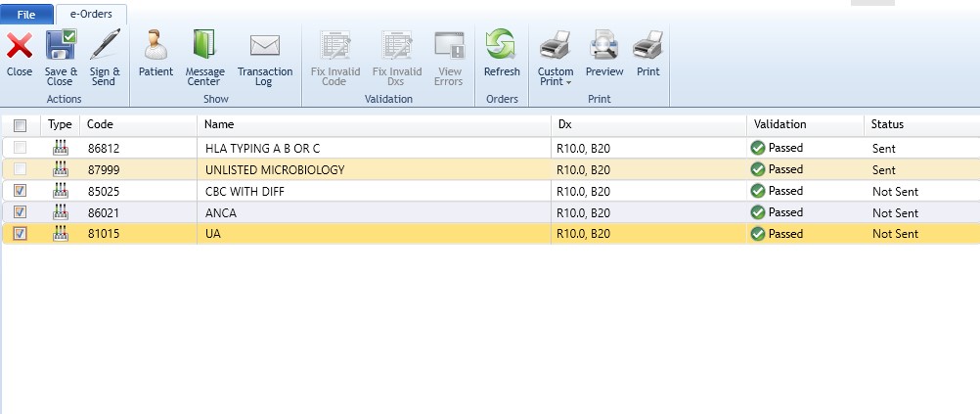Expand the Custom Print dropdown
This screenshot has height=414, width=980.
556,76
